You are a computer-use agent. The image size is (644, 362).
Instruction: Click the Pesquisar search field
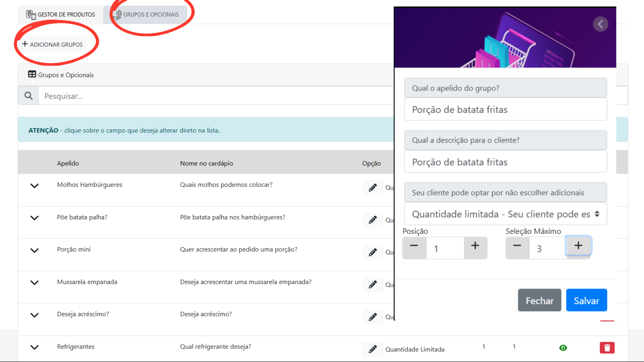tap(215, 96)
